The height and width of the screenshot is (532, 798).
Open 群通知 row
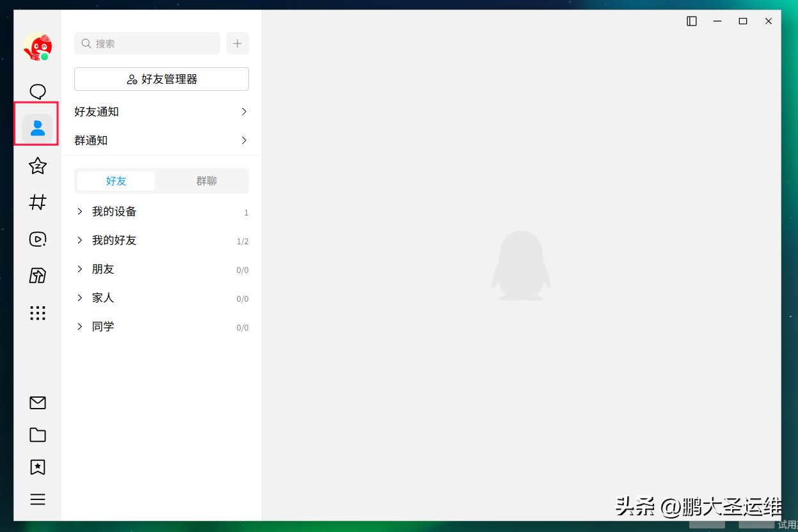[161, 141]
